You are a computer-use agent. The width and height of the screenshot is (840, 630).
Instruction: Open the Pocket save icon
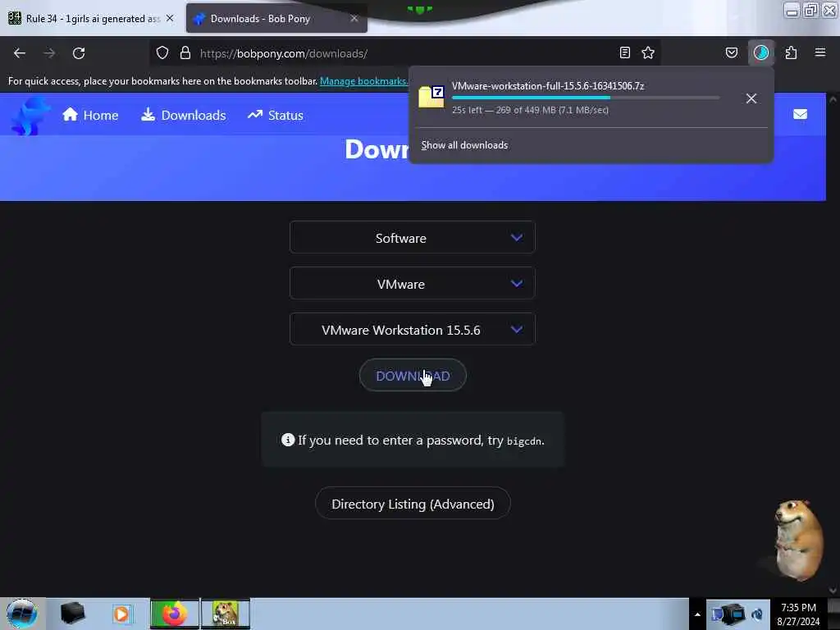click(732, 52)
